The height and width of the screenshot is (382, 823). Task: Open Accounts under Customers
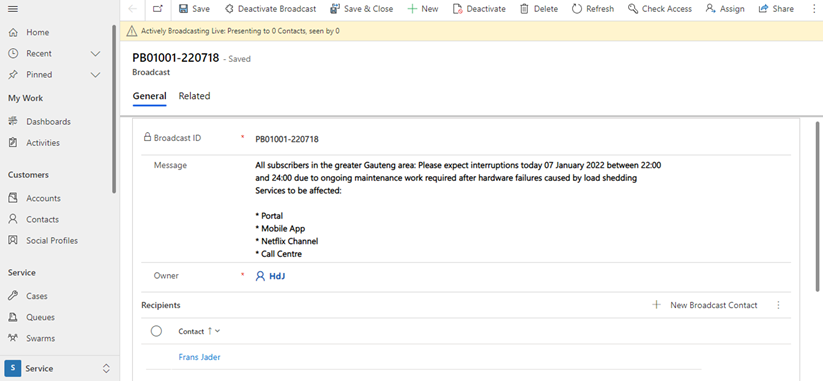(x=44, y=198)
